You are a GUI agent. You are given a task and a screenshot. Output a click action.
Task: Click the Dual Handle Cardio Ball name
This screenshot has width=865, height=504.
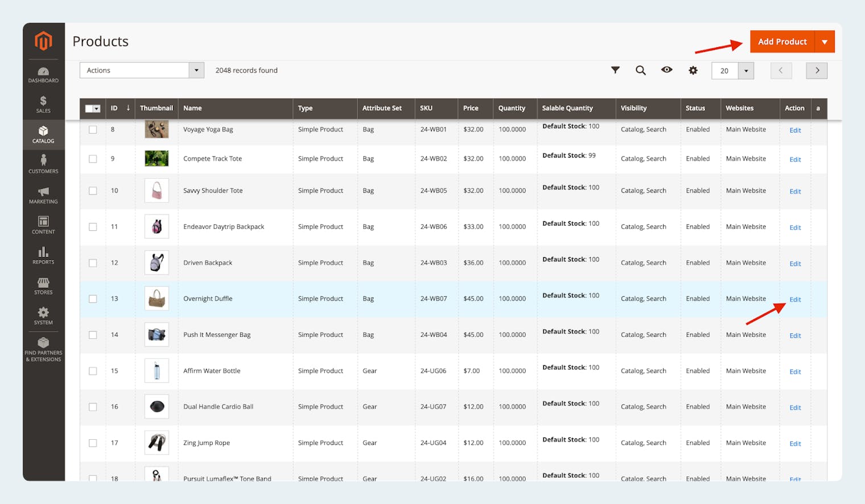pos(218,407)
